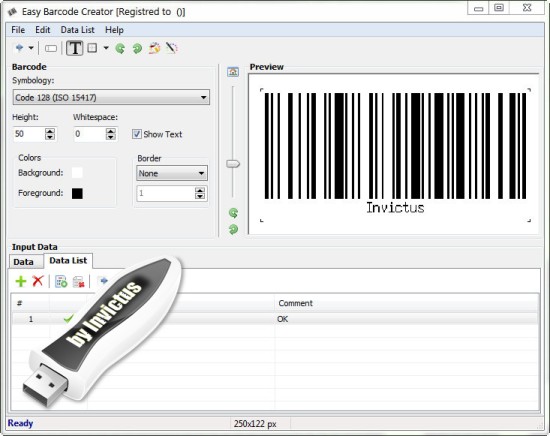550x436 pixels.
Task: Increase Height with the up spinner arrow
Action: [x=50, y=130]
